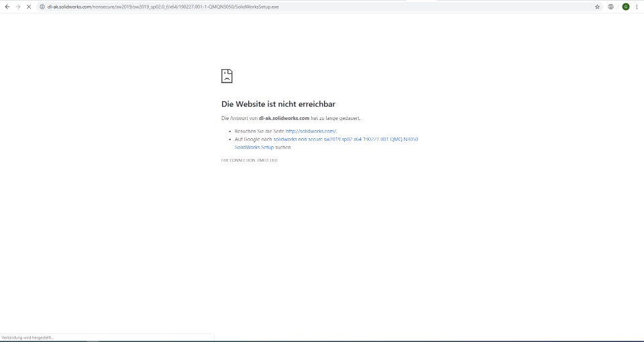Click the bold dl-ak.solidworks.com text
The image size is (644, 342).
point(284,118)
